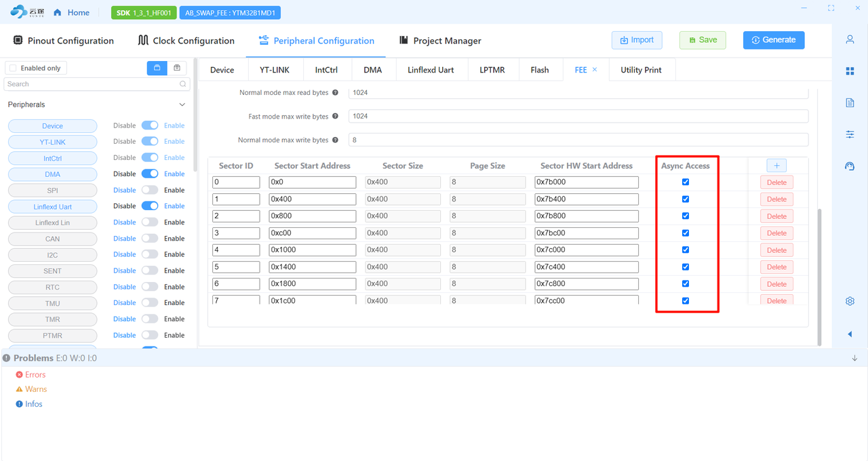Click help icon for Normal mode max read bytes

pyautogui.click(x=335, y=93)
